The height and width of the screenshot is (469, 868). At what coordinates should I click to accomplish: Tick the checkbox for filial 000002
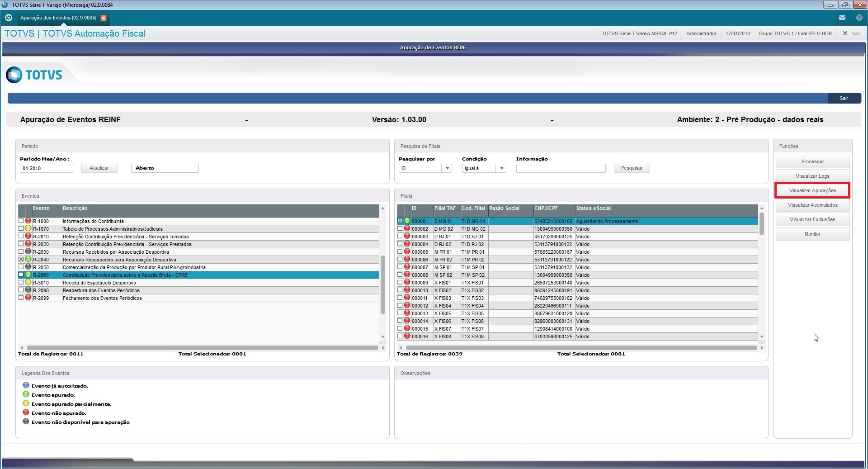point(400,228)
